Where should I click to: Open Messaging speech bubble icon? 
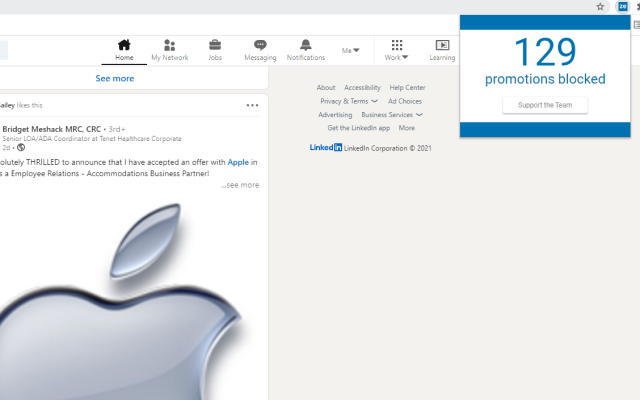[260, 44]
